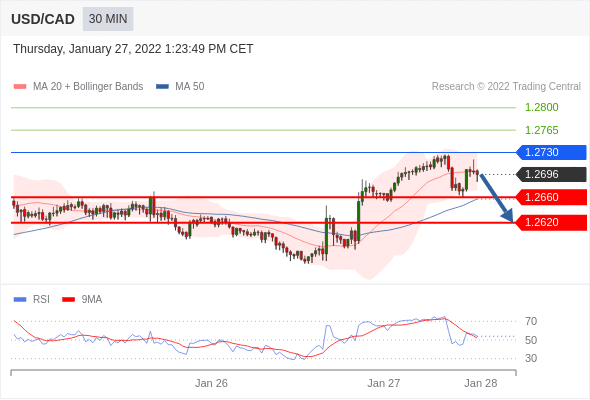This screenshot has height=400, width=590.
Task: Click the blue downward trend arrow
Action: point(497,198)
